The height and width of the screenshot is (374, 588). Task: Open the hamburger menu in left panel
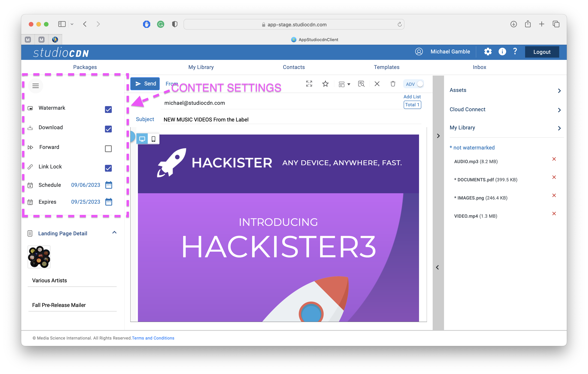pos(36,86)
